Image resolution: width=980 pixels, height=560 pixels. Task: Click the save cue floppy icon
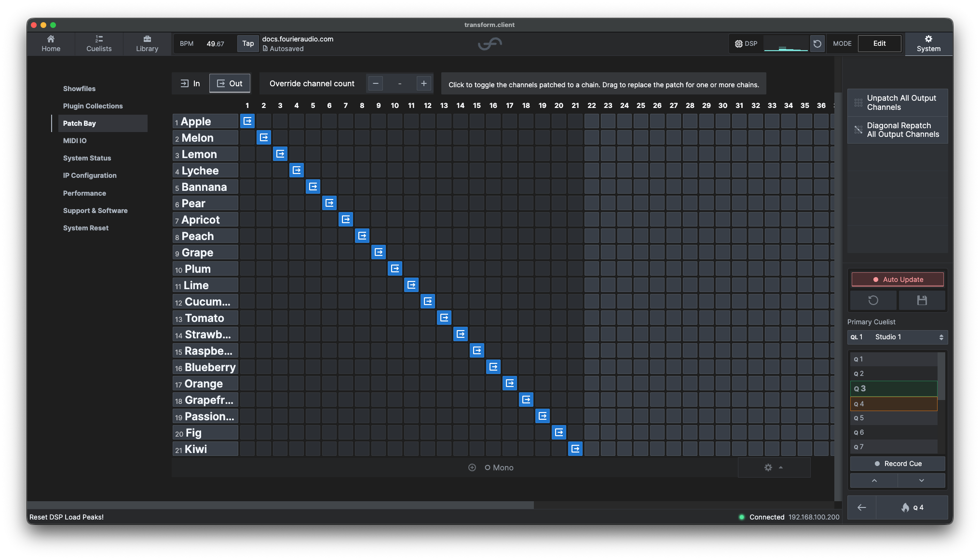tap(922, 300)
